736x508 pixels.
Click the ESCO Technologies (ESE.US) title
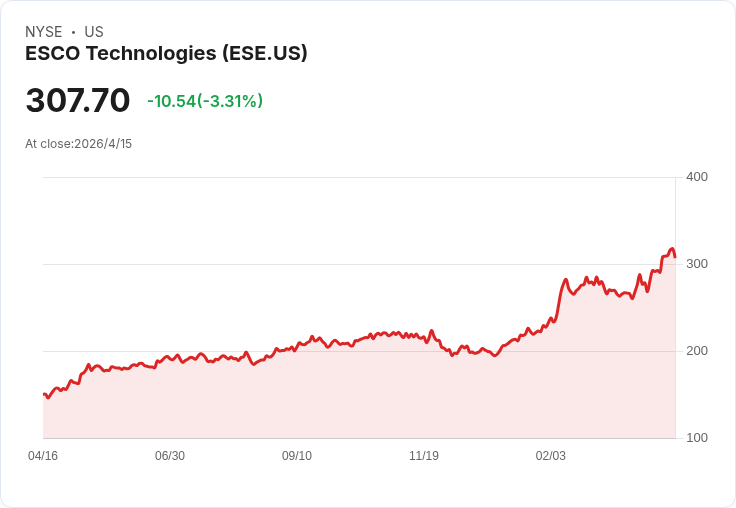point(166,53)
